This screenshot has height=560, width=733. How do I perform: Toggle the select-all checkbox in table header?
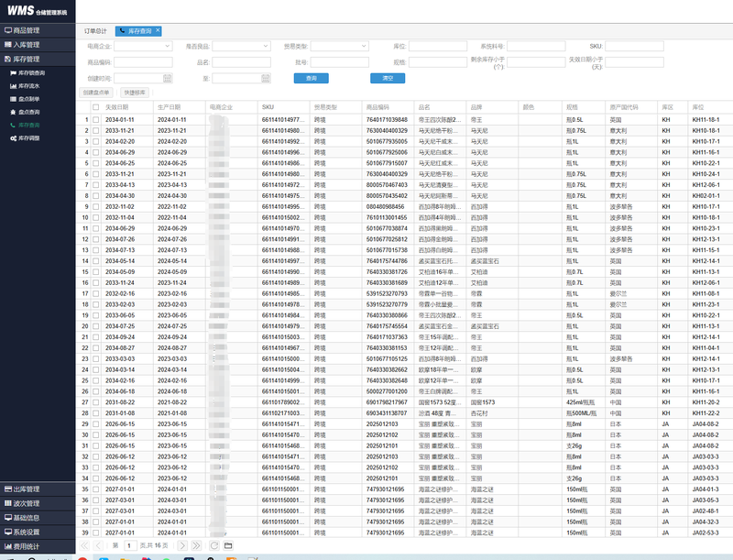pos(96,107)
